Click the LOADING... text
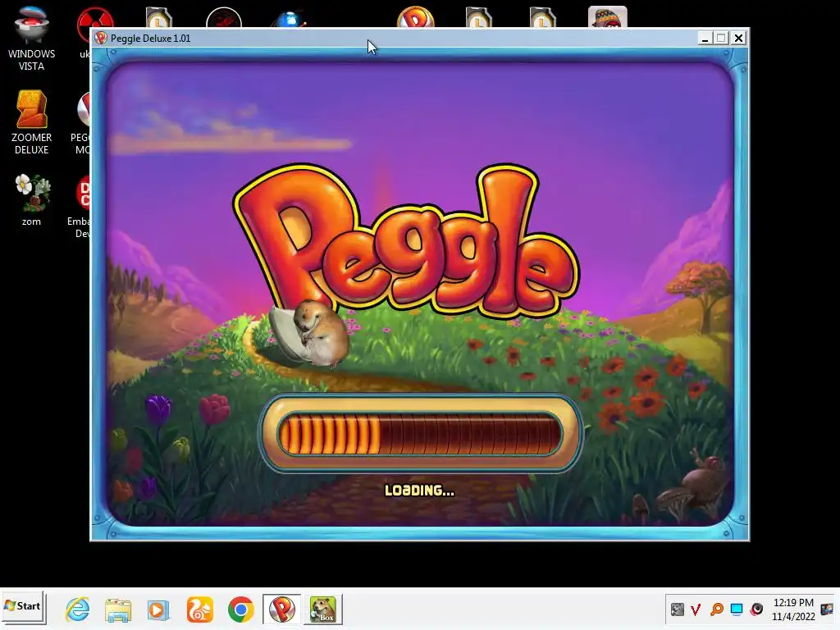The image size is (840, 630). pos(419,491)
